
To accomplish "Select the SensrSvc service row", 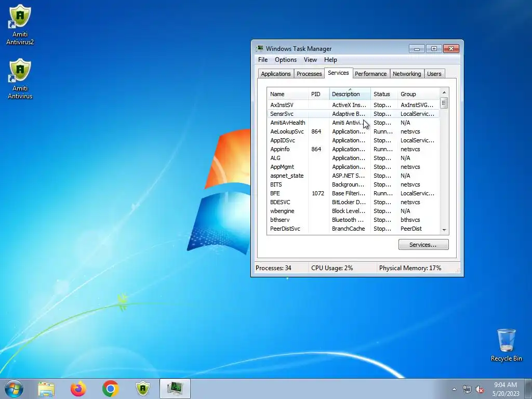I will pyautogui.click(x=353, y=114).
